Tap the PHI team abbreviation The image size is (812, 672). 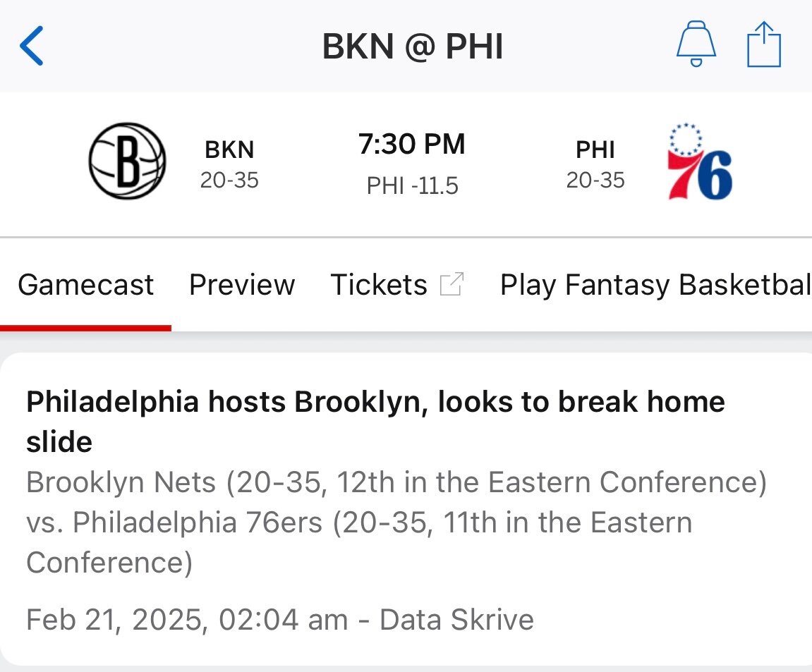pos(595,149)
